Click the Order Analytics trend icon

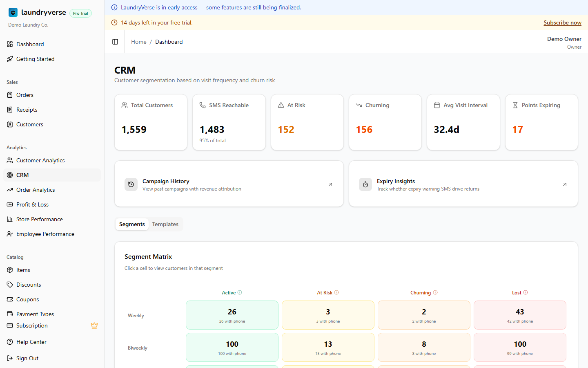coord(10,190)
